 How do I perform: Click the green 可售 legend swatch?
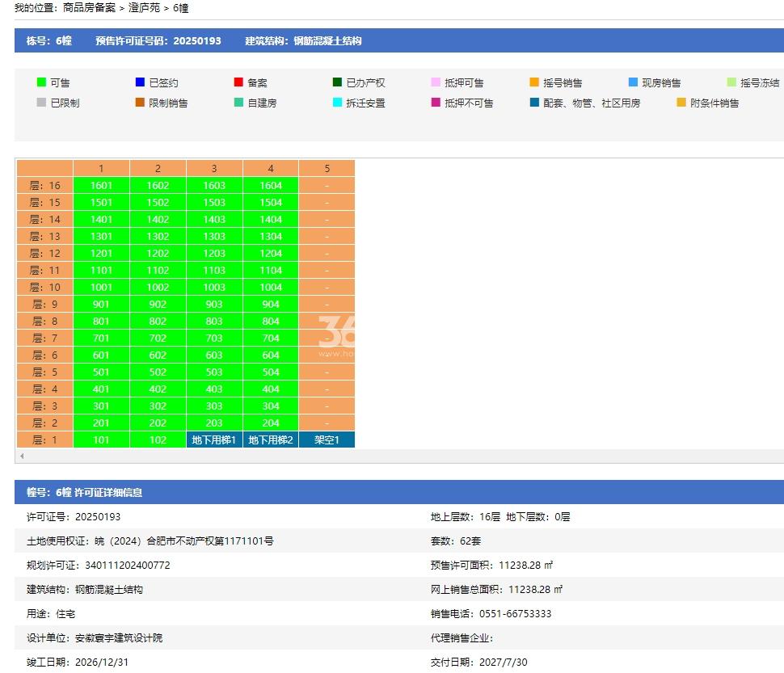(41, 82)
